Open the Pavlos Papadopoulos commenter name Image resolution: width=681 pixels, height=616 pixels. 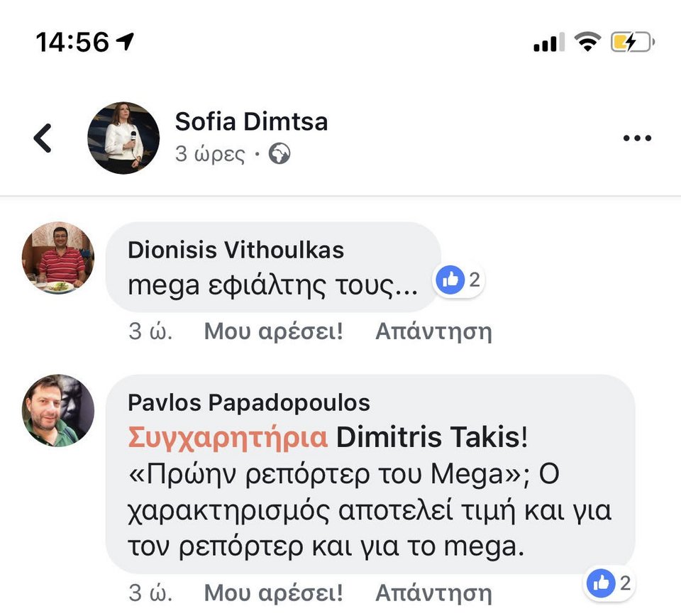249,402
